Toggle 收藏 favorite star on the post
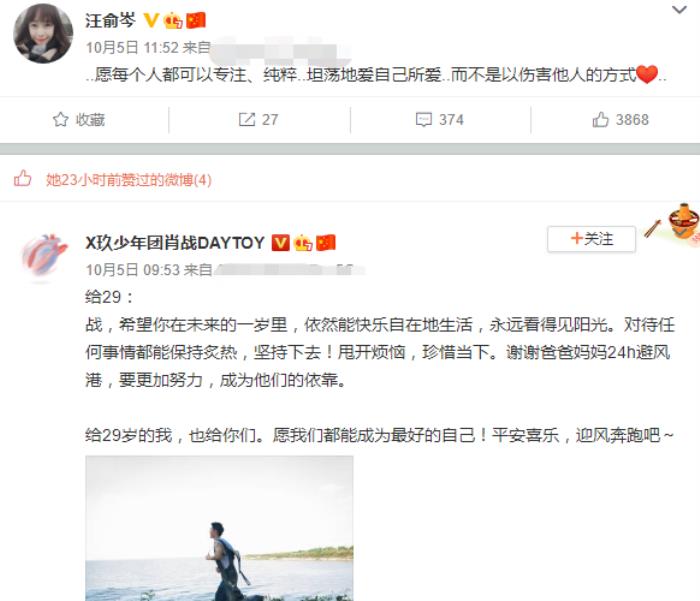The image size is (700, 601). point(79,120)
